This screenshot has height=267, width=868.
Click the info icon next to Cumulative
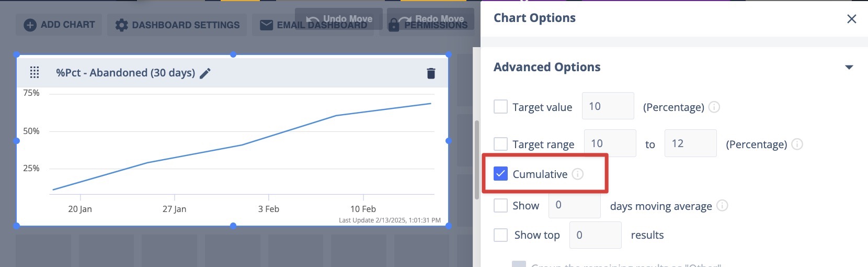577,174
